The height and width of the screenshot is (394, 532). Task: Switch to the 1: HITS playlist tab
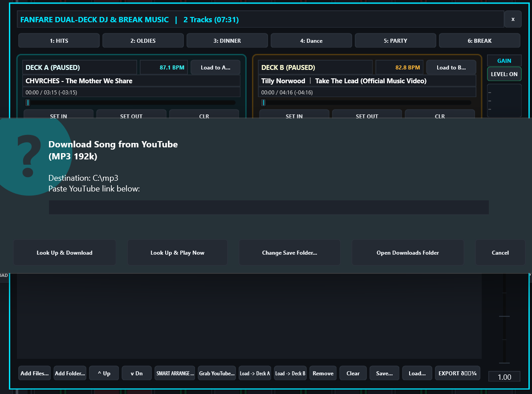(x=59, y=41)
